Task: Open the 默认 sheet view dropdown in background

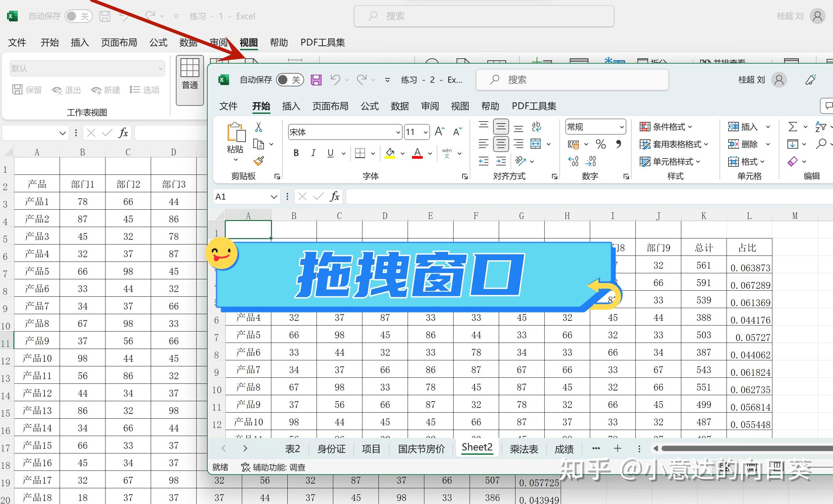Action: tap(87, 69)
